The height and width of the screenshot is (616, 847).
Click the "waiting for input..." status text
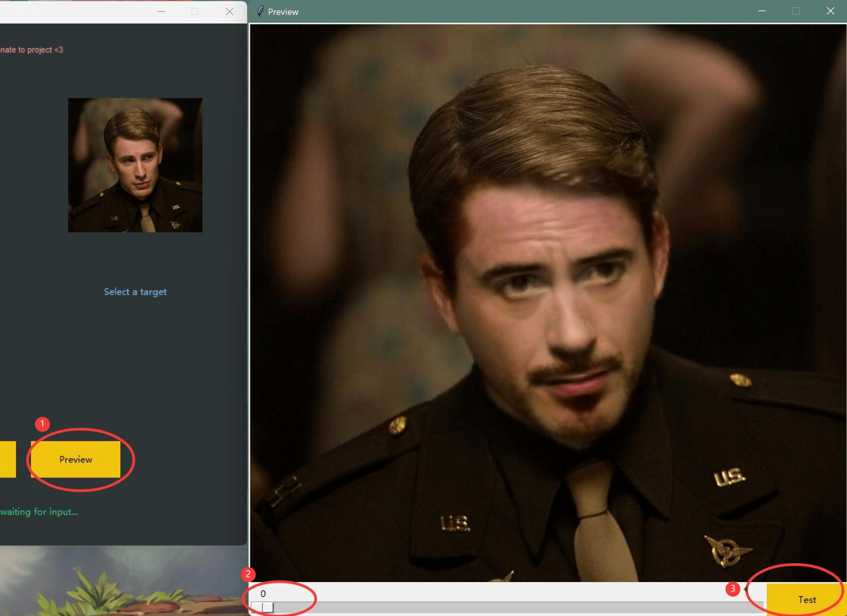click(x=39, y=512)
